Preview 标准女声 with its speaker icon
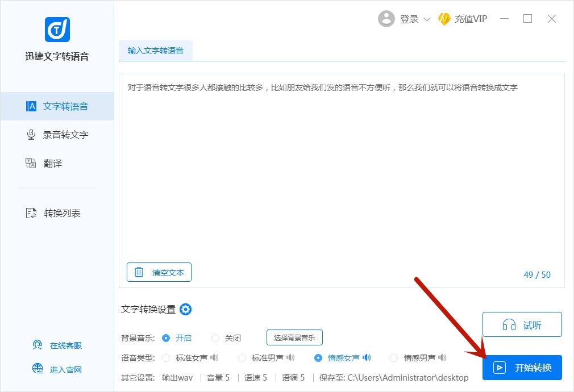Viewport: 574px width, 392px height. pyautogui.click(x=214, y=357)
